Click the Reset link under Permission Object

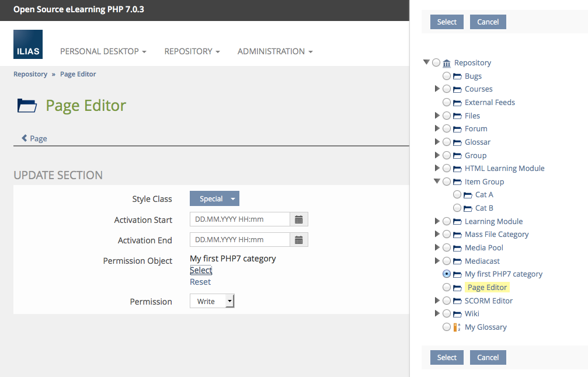click(200, 282)
